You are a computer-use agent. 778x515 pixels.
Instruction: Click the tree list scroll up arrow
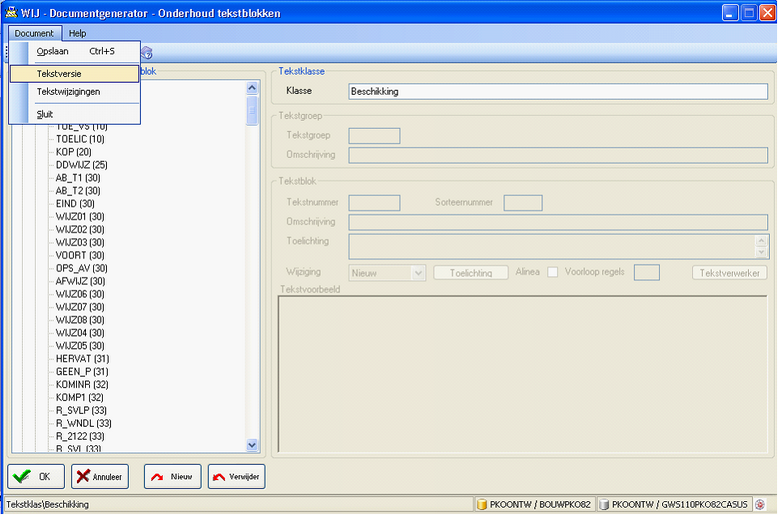(252, 88)
